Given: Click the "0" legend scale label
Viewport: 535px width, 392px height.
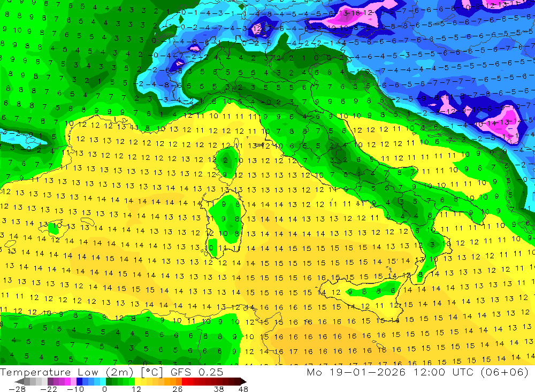Looking at the screenshot, I should coord(105,389).
